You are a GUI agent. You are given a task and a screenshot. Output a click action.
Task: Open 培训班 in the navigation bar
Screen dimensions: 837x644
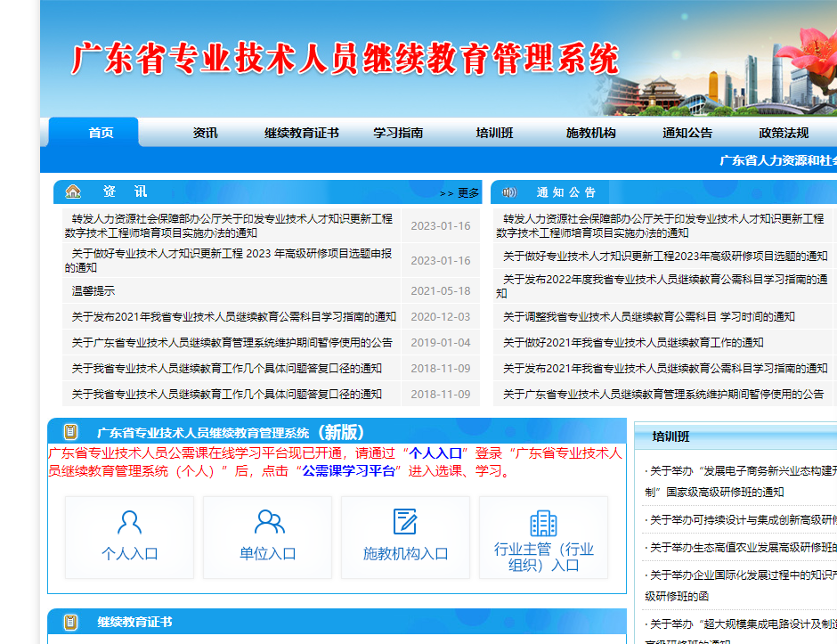point(494,133)
